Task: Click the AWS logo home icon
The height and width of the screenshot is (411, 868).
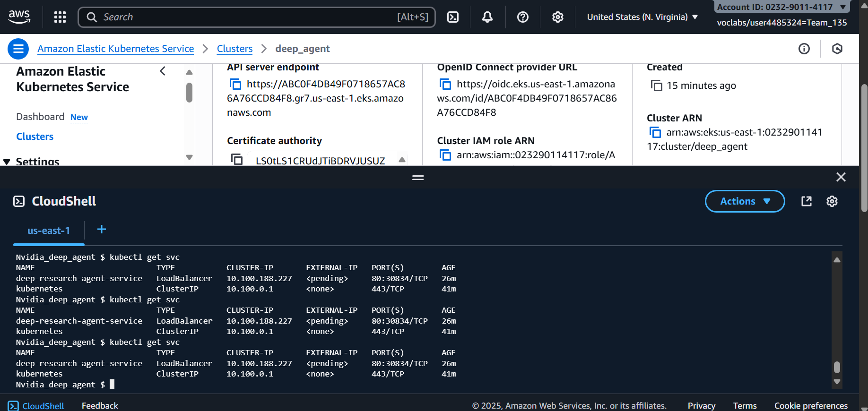Action: pos(19,17)
